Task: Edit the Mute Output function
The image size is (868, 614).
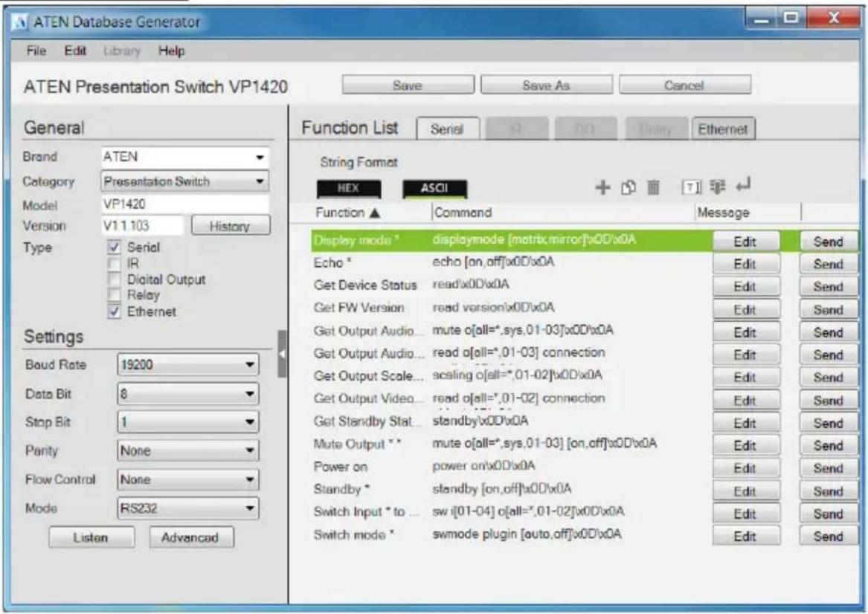Action: [746, 445]
